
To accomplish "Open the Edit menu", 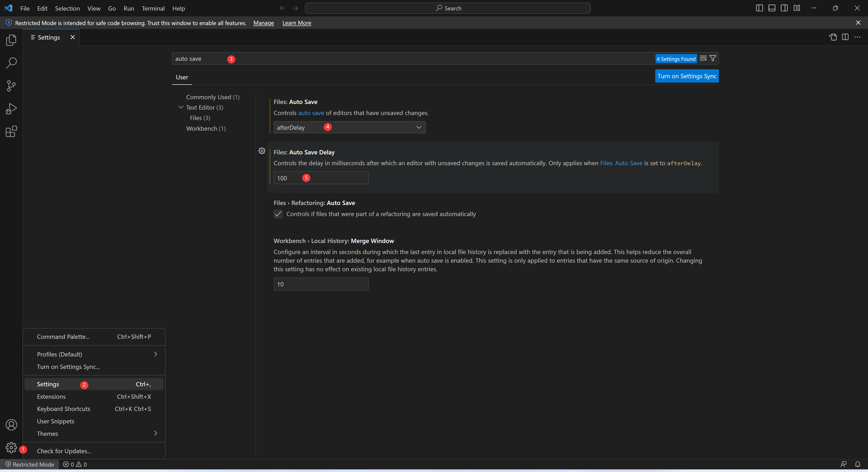I will tap(42, 8).
